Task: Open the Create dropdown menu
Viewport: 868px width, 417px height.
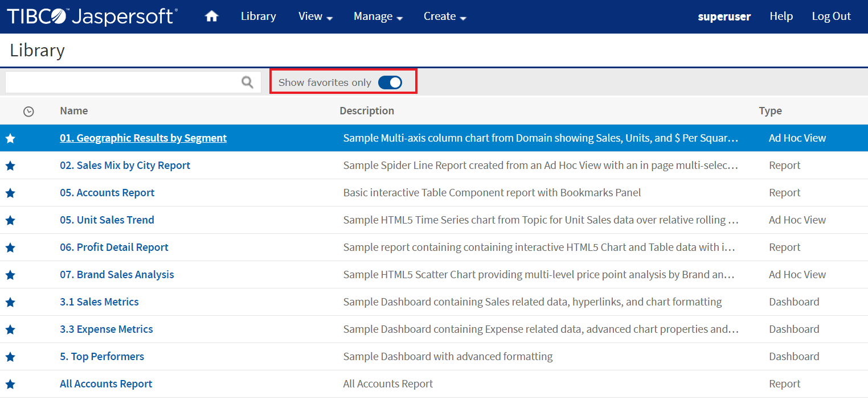Action: pos(445,16)
